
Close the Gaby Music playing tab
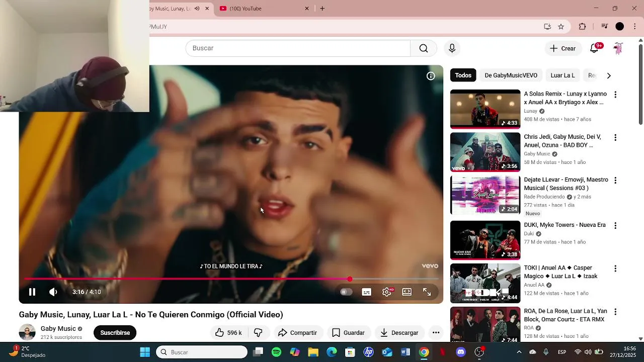[x=207, y=9]
